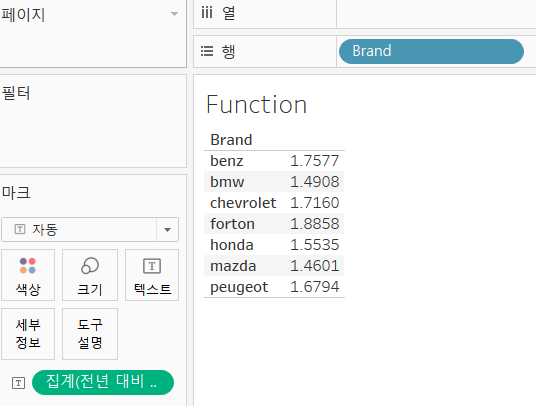Click the text type icon beside the 집계 pill
Screen dimensions: 536x406
coord(18,383)
